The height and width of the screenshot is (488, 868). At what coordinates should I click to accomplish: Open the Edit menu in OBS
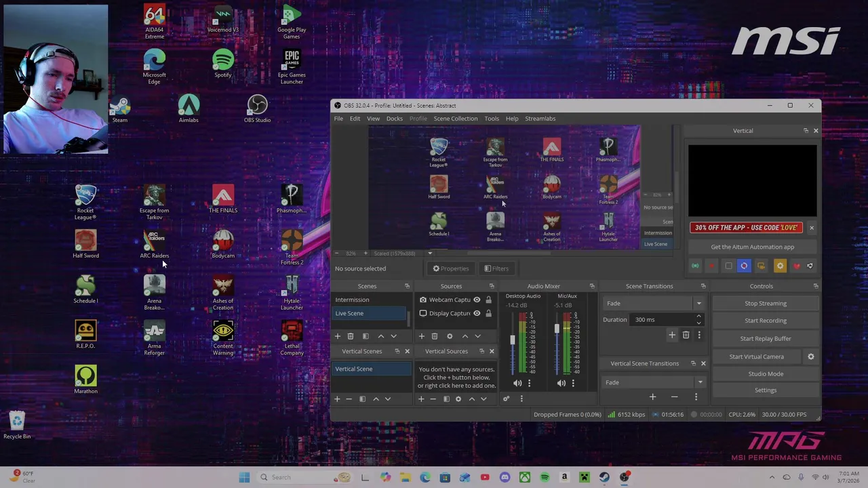(355, 119)
